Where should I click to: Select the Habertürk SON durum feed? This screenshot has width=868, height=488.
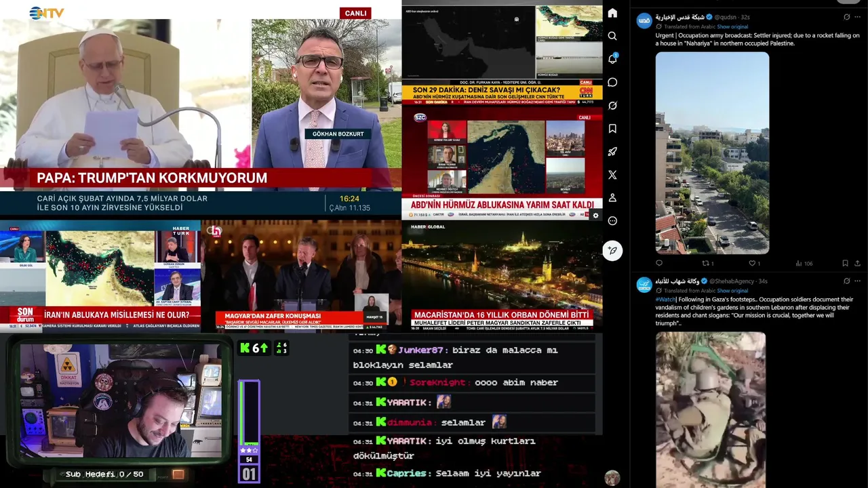click(x=100, y=276)
